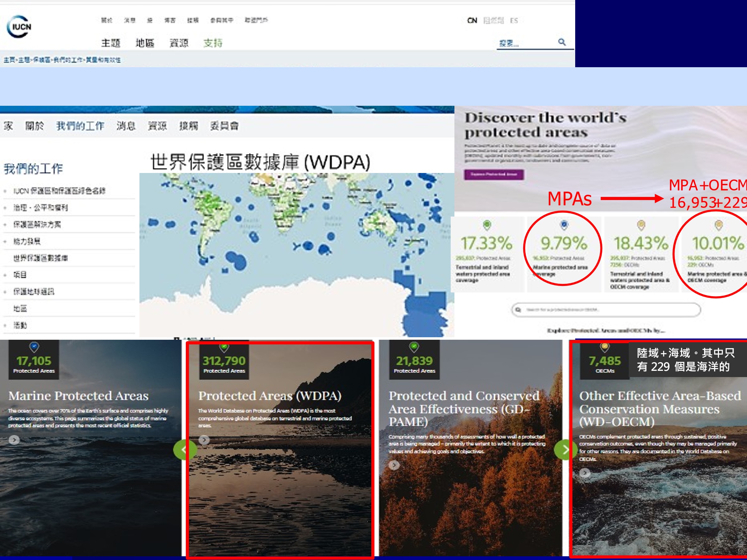Expand the 項目 sidebar item
Image resolution: width=747 pixels, height=560 pixels.
point(5,275)
